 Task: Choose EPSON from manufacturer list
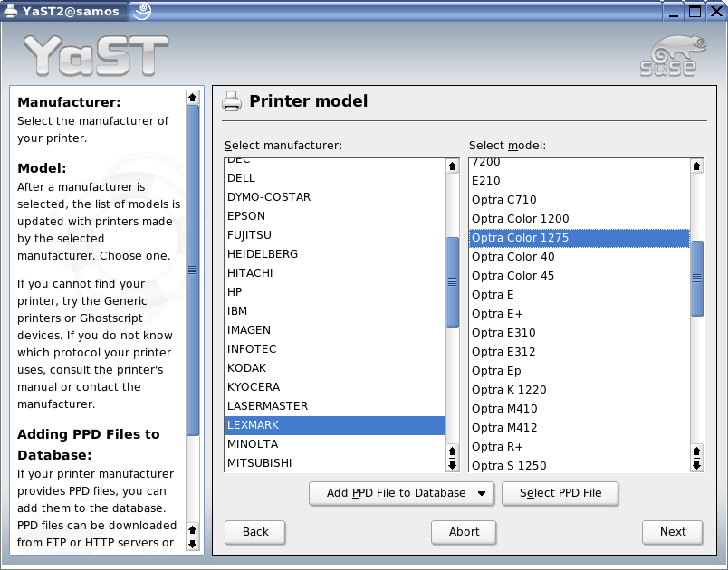[x=335, y=216]
